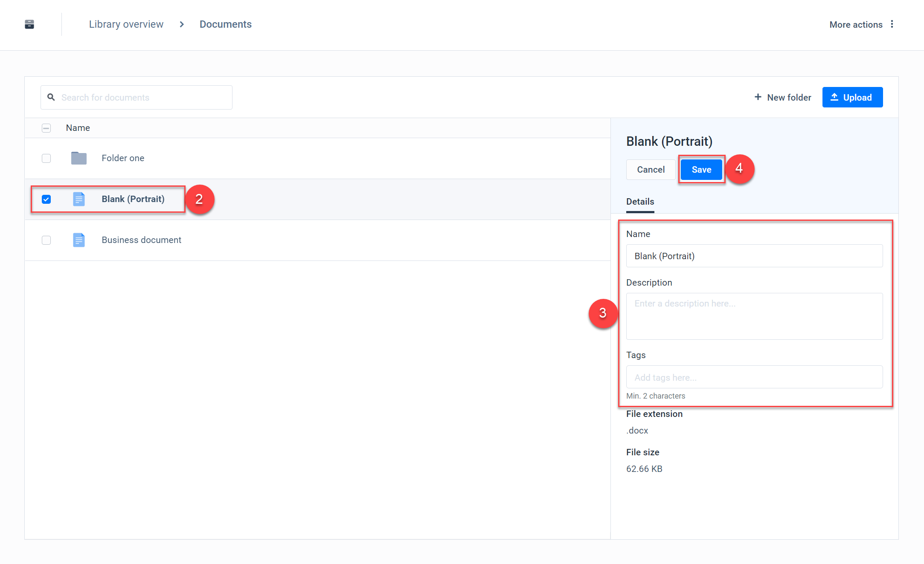Viewport: 924px width, 564px height.
Task: Cancel editing the document details
Action: click(650, 169)
